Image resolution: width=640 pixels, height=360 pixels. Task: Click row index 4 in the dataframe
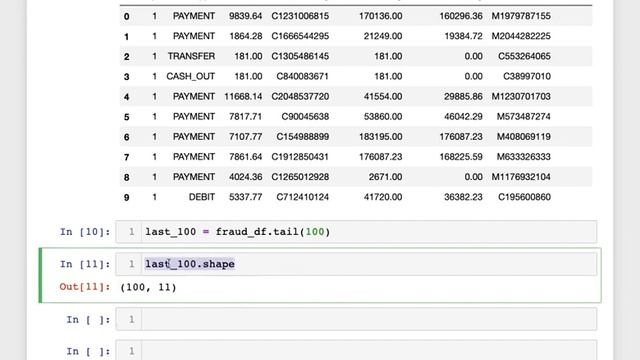[x=127, y=97]
